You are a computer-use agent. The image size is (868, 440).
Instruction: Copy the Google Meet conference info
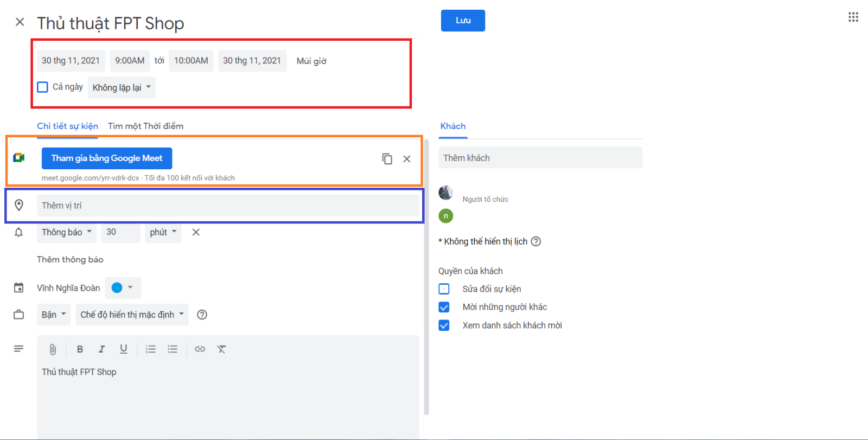(x=387, y=158)
